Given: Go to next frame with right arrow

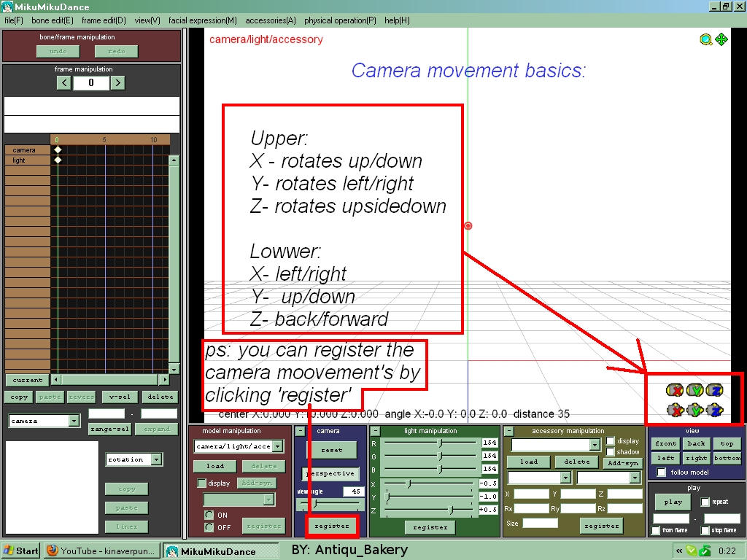Looking at the screenshot, I should coord(117,83).
